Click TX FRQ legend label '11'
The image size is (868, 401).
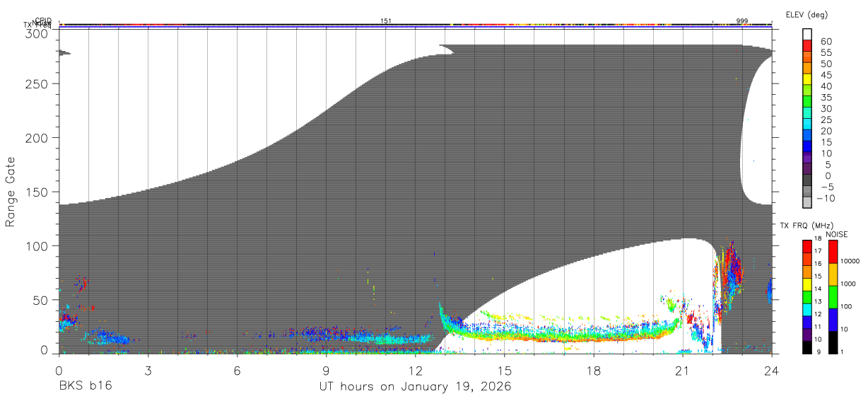point(819,326)
